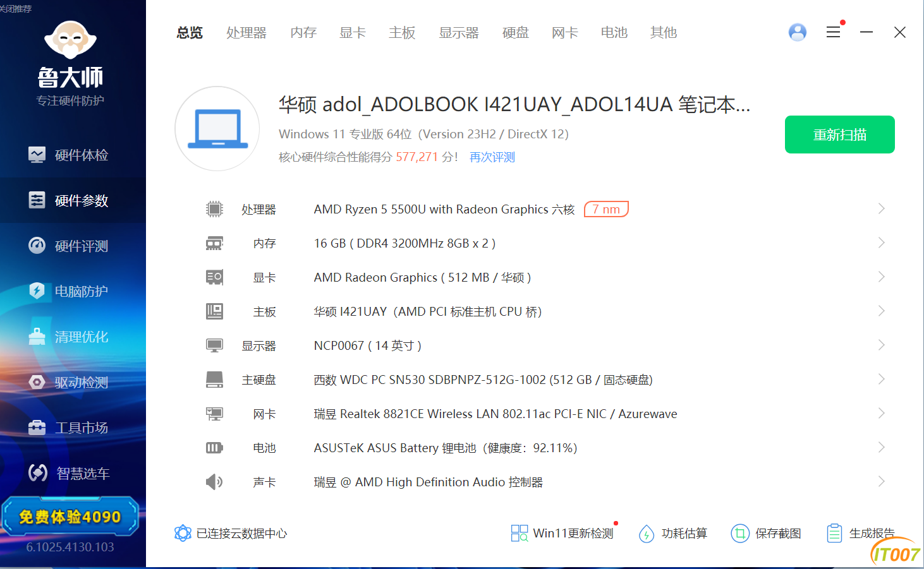Click the monitor display icon

pos(215,345)
